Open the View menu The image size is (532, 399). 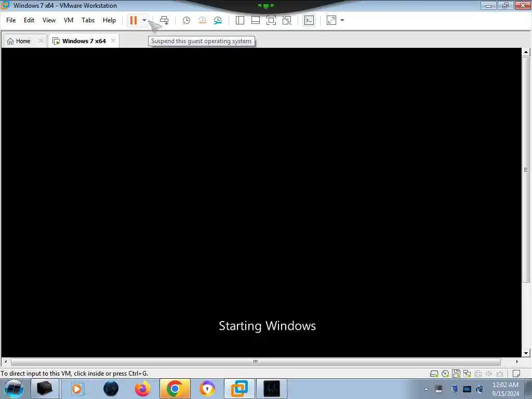(49, 20)
